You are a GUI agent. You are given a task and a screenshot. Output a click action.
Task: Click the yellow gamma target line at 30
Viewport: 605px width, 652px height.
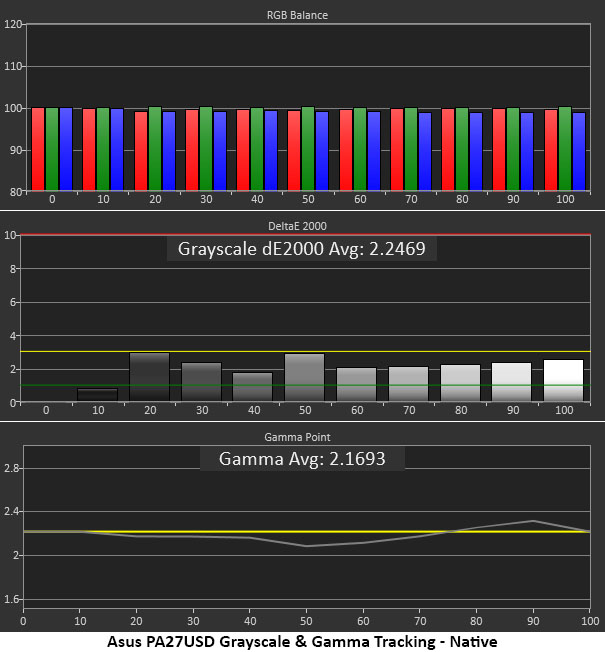coord(193,532)
